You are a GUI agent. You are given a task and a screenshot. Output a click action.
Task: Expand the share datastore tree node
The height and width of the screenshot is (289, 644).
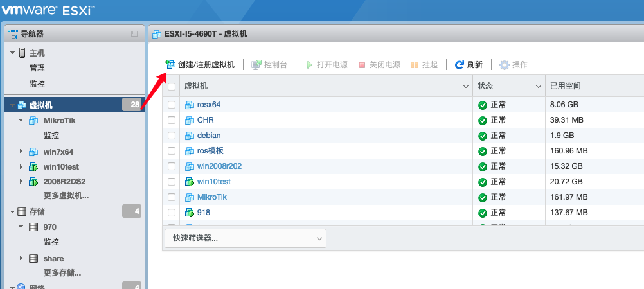point(21,259)
